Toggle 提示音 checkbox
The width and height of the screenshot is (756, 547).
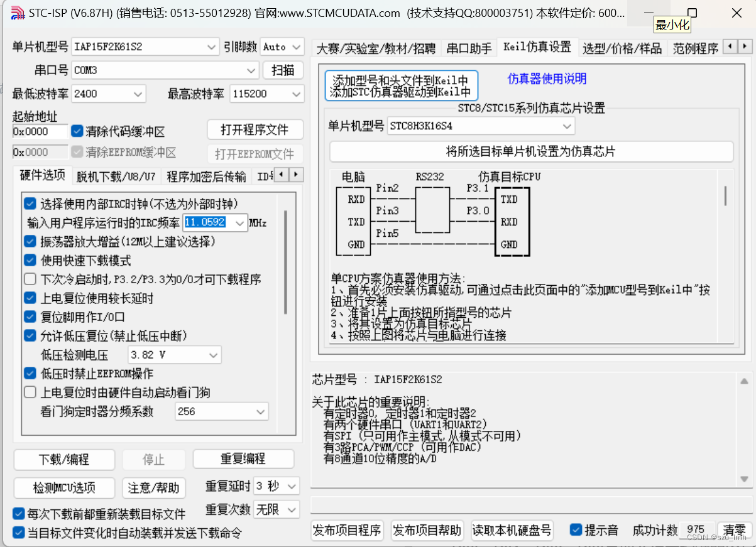[x=576, y=529]
